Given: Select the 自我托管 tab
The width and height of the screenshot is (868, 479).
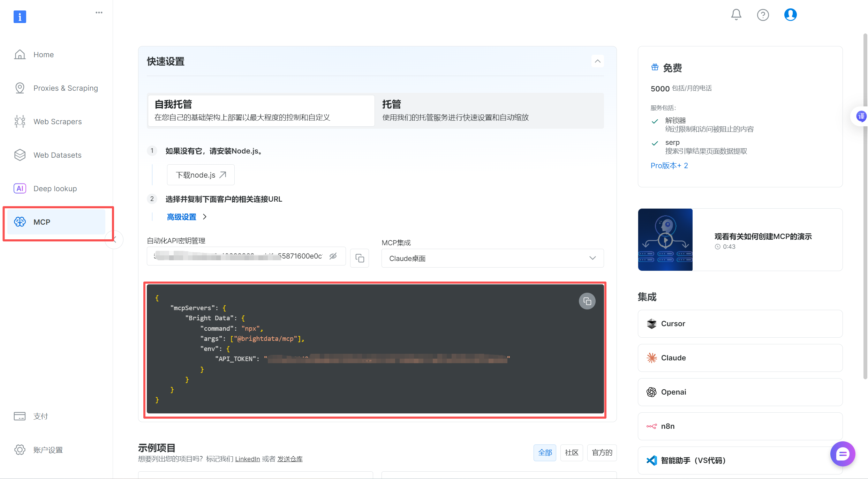Looking at the screenshot, I should click(x=261, y=111).
